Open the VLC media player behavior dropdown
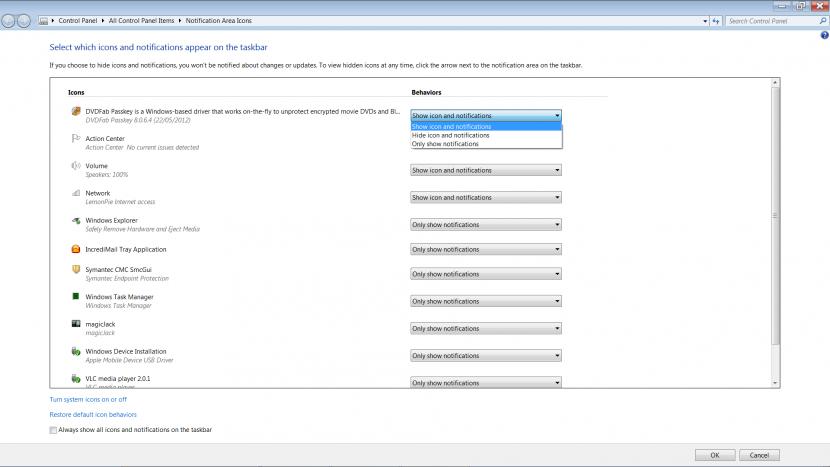The width and height of the screenshot is (830, 467). click(485, 382)
